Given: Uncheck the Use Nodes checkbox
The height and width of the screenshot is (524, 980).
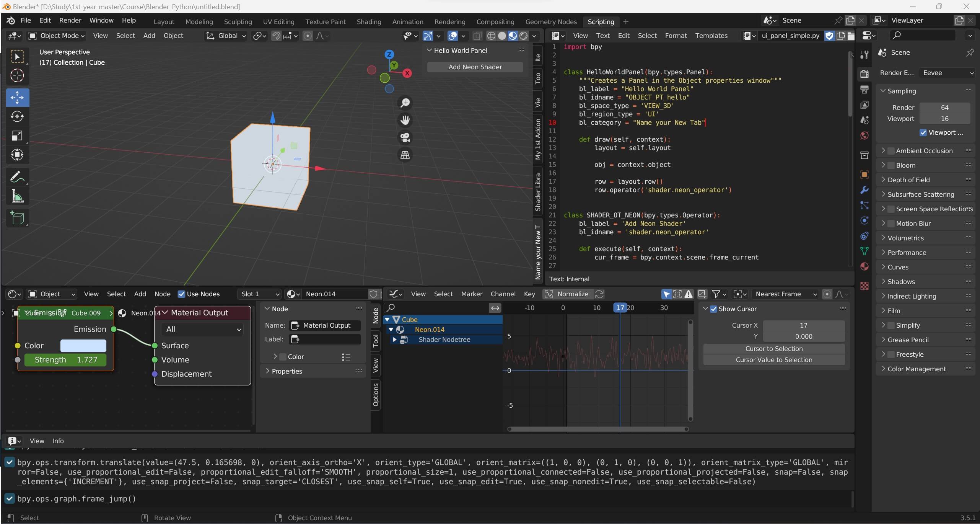Looking at the screenshot, I should 182,294.
